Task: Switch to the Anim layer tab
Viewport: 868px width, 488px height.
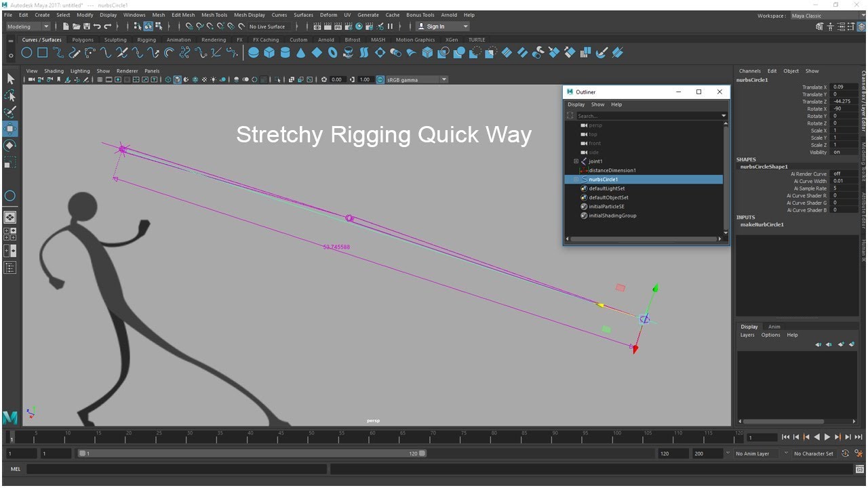Action: (x=774, y=327)
